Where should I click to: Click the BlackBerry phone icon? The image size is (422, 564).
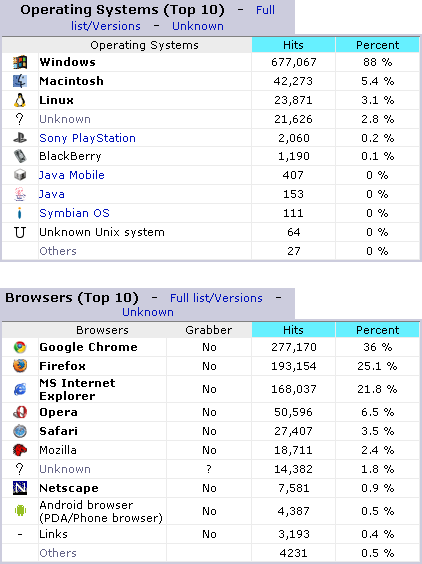click(x=20, y=156)
